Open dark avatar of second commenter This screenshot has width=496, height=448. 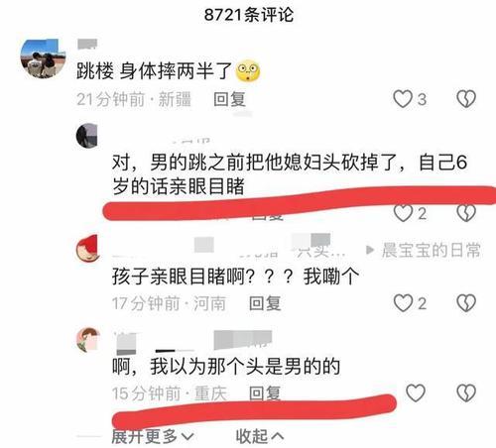(x=87, y=136)
